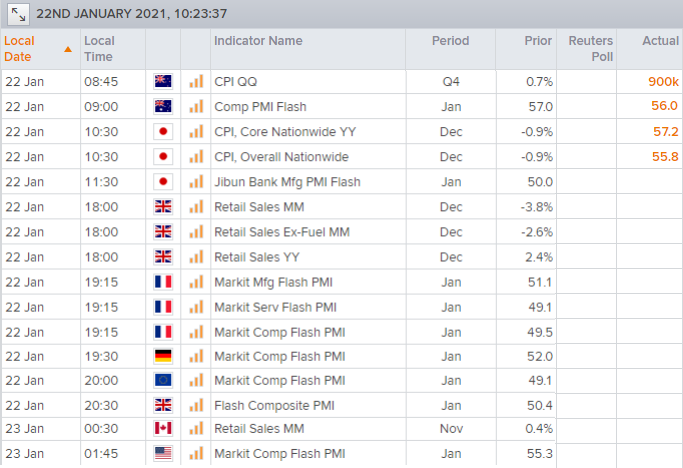The height and width of the screenshot is (468, 683).
Task: Open the Retail Sales Ex-Fuel MM indicator
Action: point(282,232)
